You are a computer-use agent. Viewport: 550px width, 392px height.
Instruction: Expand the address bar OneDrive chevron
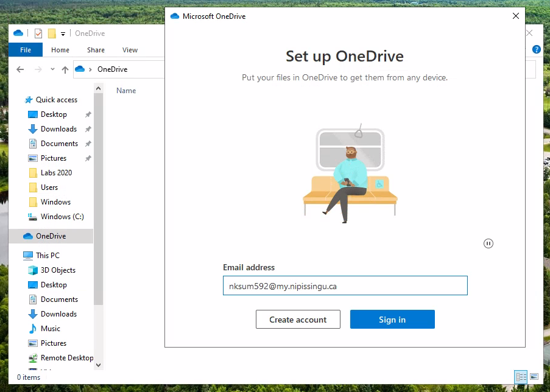91,69
